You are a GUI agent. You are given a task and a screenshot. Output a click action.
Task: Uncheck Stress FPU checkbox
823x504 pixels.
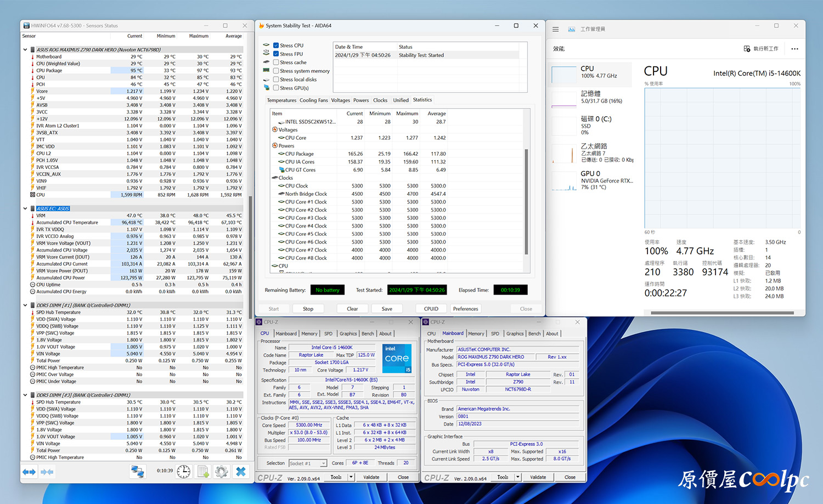(276, 54)
